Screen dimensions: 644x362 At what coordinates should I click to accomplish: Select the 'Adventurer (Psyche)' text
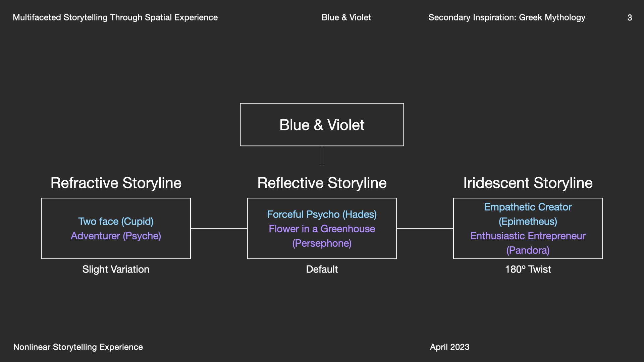[x=116, y=236]
